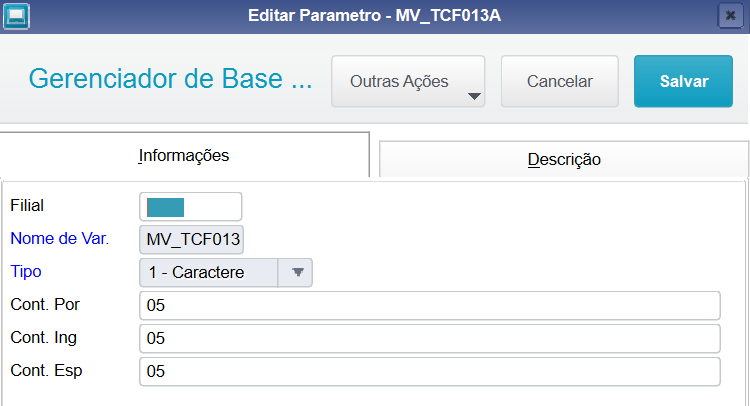
Task: Click the window title text MV_TCF013A
Action: click(x=448, y=16)
